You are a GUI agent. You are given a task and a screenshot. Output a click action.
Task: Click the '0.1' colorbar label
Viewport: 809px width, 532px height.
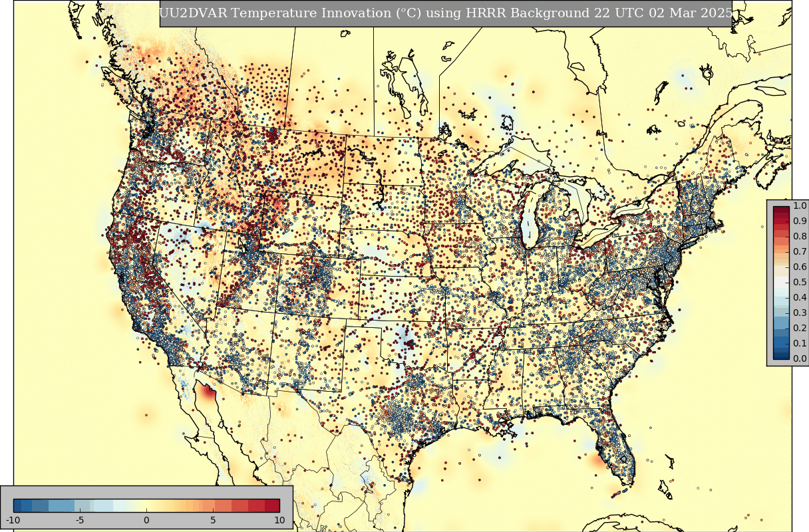pos(800,344)
